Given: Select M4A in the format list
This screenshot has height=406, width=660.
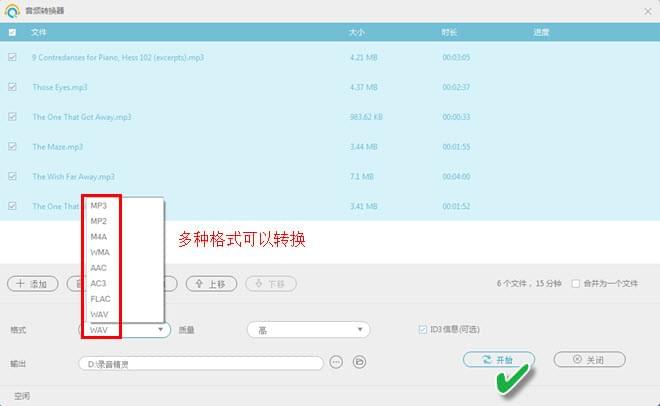Looking at the screenshot, I should click(99, 237).
